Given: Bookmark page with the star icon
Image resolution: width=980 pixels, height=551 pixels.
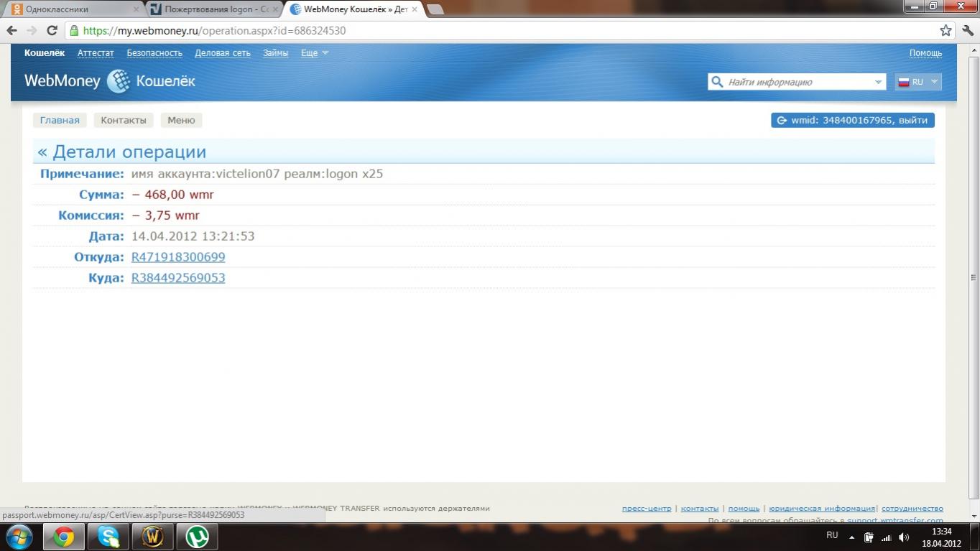Looking at the screenshot, I should pyautogui.click(x=946, y=30).
